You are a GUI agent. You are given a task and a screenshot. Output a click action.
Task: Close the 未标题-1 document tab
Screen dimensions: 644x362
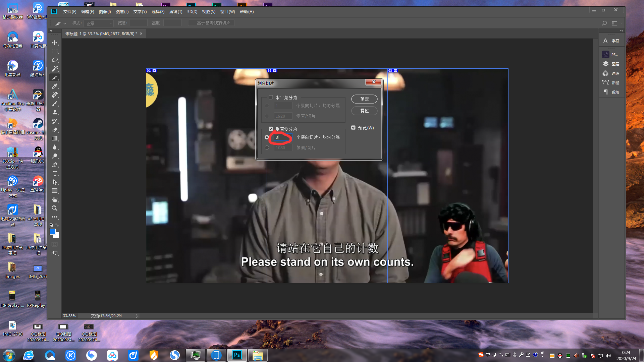click(141, 34)
